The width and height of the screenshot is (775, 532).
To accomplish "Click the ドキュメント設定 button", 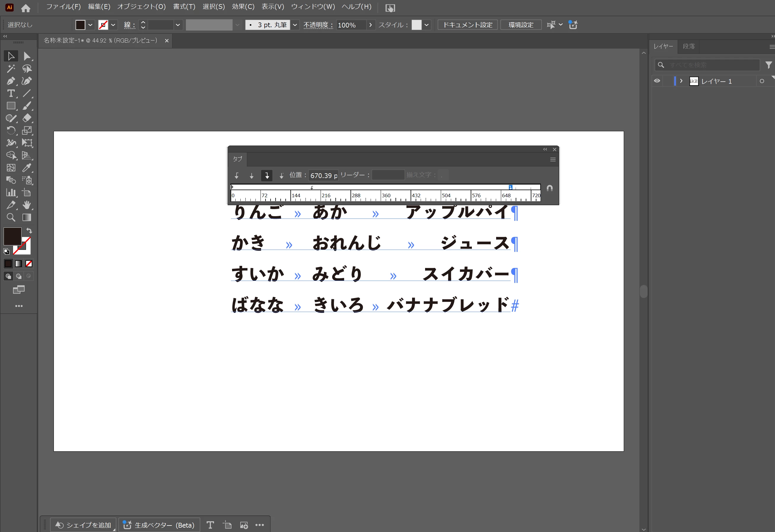I will point(467,25).
